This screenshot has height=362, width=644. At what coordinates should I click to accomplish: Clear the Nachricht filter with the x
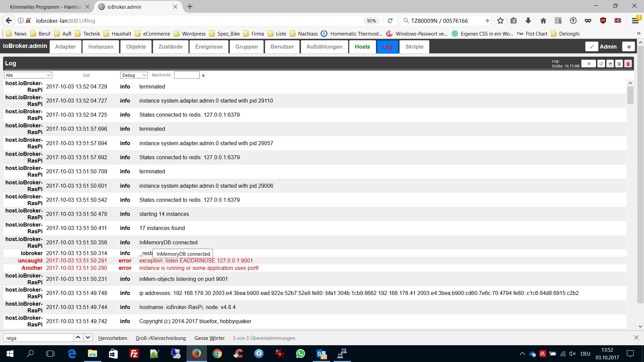coord(203,75)
